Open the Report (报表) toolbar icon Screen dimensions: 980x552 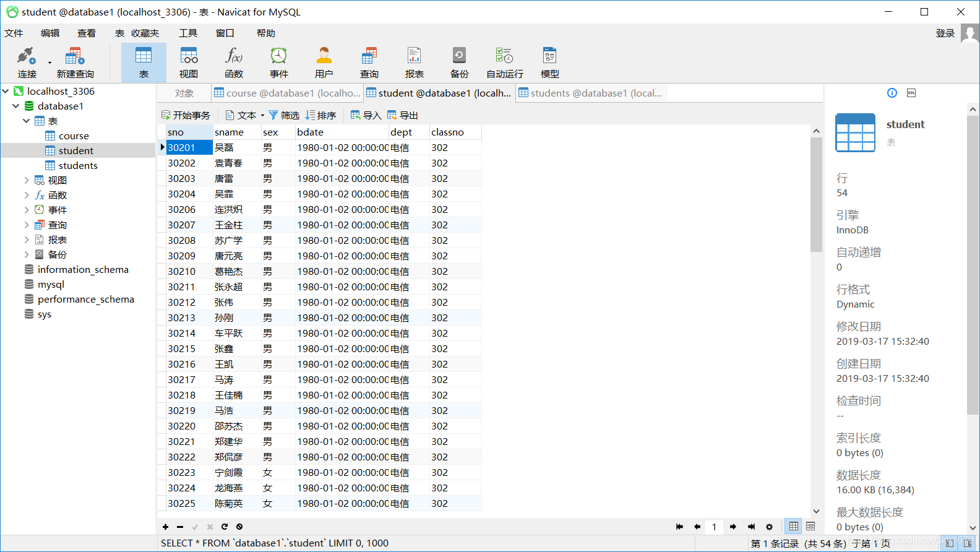click(415, 63)
